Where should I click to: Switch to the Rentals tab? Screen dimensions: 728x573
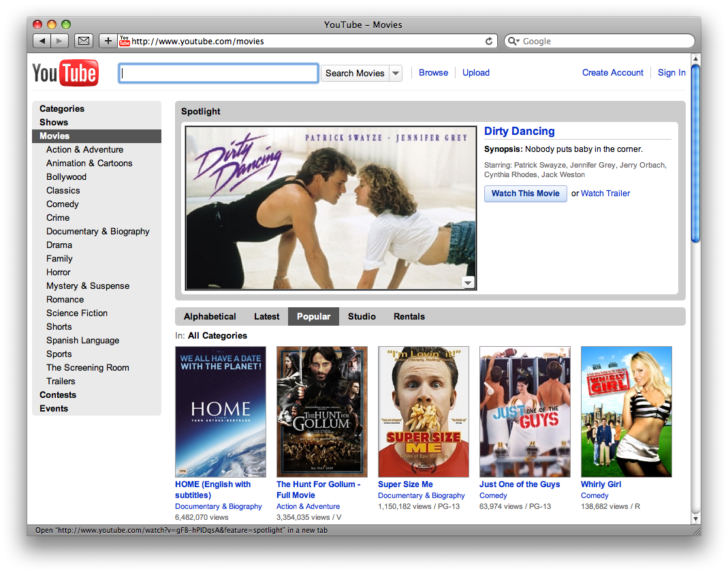(409, 316)
